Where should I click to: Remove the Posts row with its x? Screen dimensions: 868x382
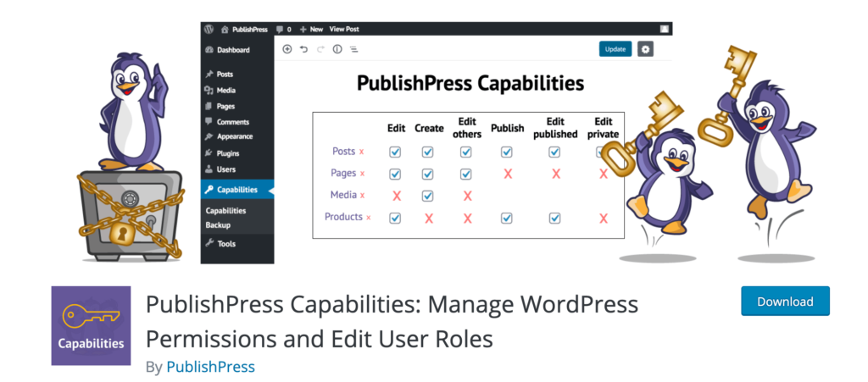point(361,152)
